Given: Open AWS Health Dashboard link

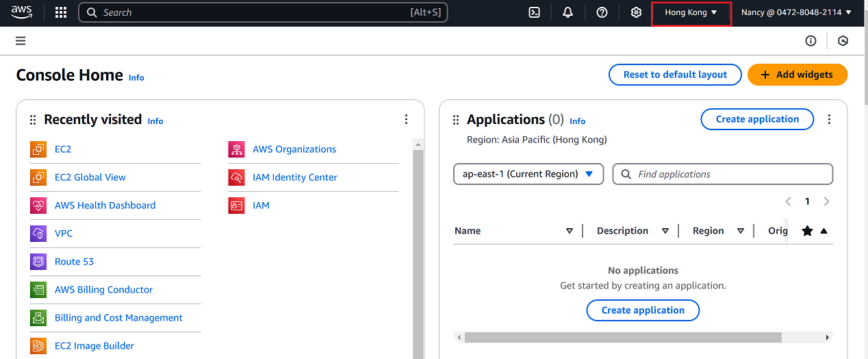Looking at the screenshot, I should [x=105, y=206].
